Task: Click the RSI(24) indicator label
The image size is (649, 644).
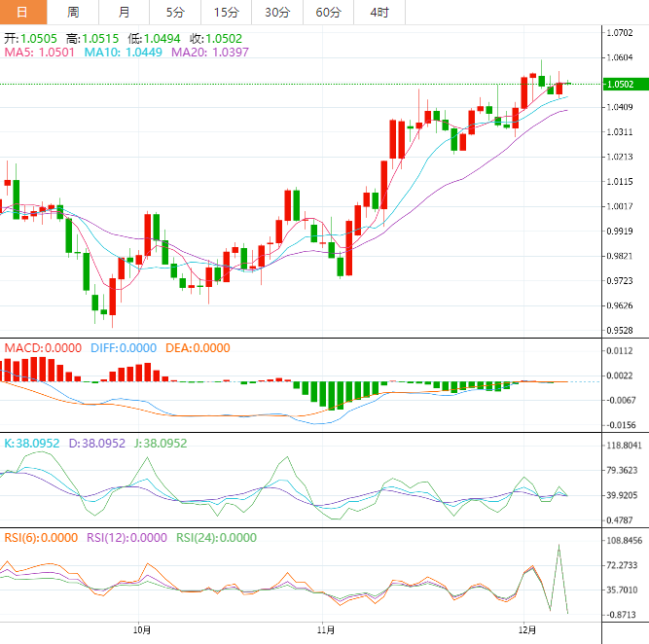Action: pyautogui.click(x=216, y=537)
